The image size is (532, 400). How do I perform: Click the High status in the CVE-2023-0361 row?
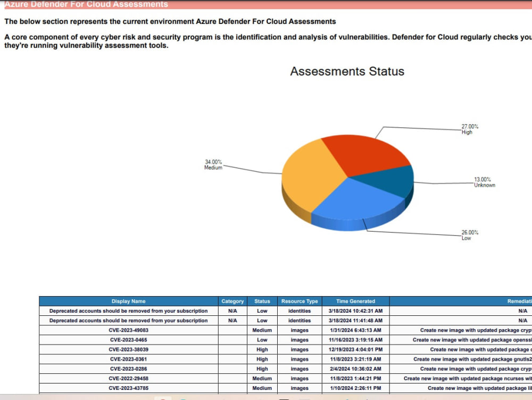tap(262, 359)
